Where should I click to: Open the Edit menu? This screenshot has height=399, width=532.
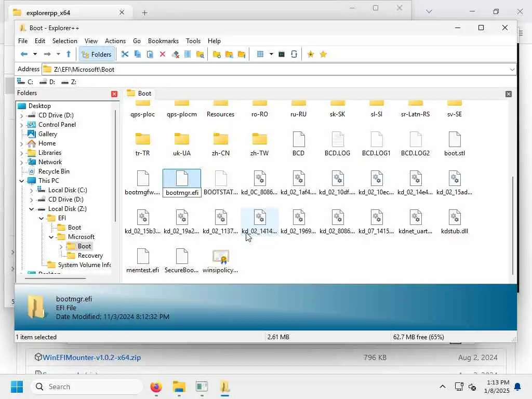39,41
